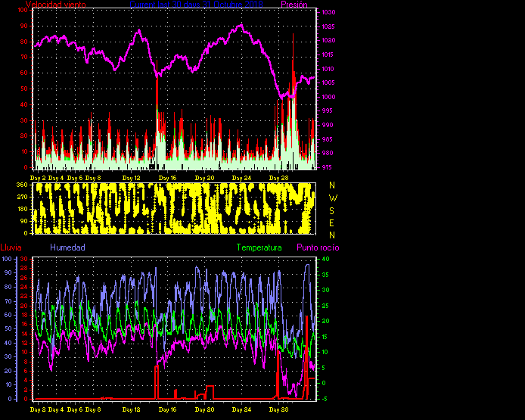525x420 pixels.
Task: Click 'Day 2' label below the wind chart
Action: 38,178
